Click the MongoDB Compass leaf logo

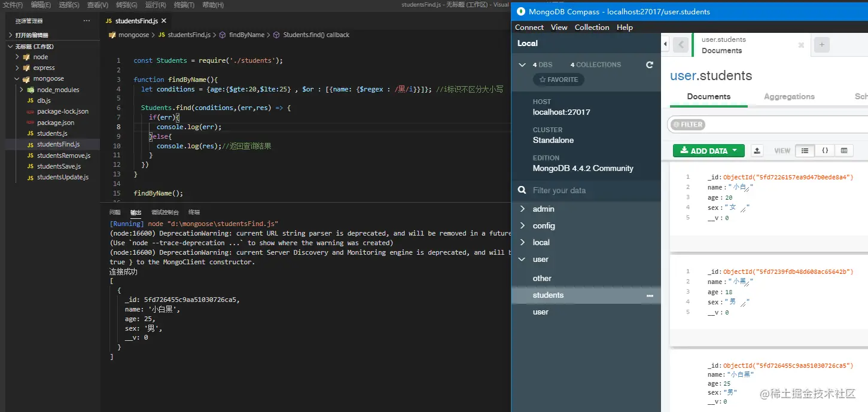pyautogui.click(x=520, y=11)
